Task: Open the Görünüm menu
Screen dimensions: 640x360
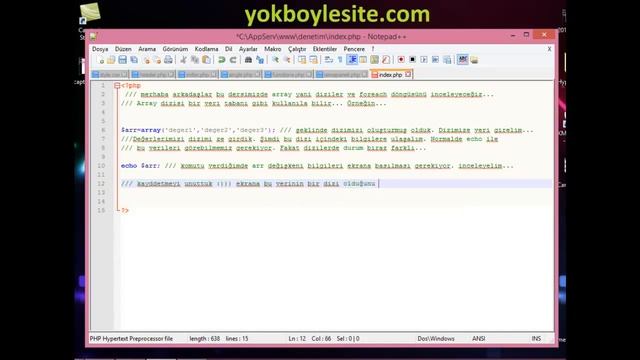Action: pyautogui.click(x=175, y=49)
